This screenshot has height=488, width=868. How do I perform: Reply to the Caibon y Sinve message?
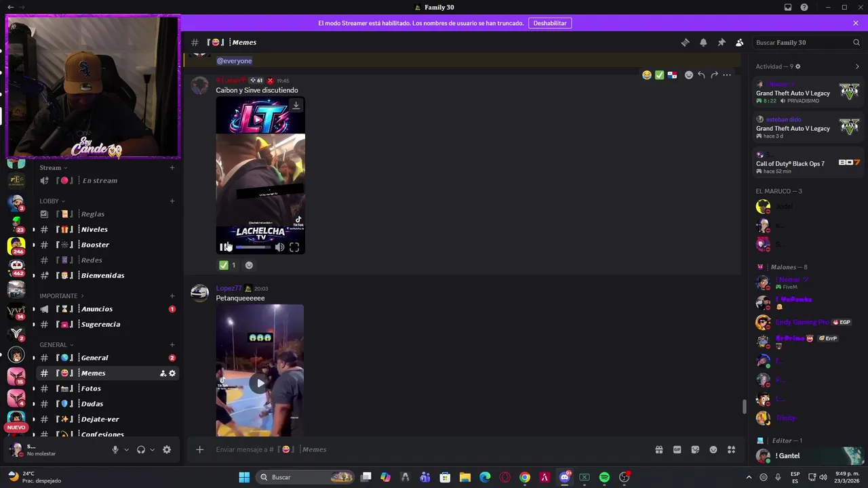pyautogui.click(x=701, y=75)
